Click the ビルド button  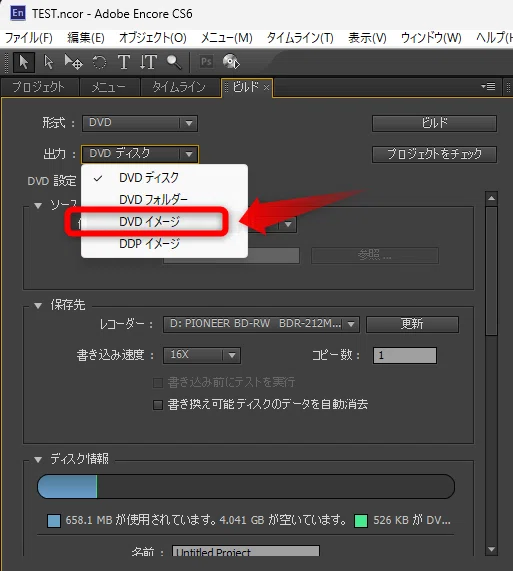tap(434, 123)
